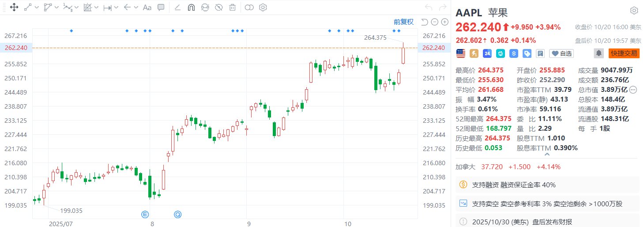Open 支持融资 margin financing info
This screenshot has width=644, height=227.
coord(547,185)
